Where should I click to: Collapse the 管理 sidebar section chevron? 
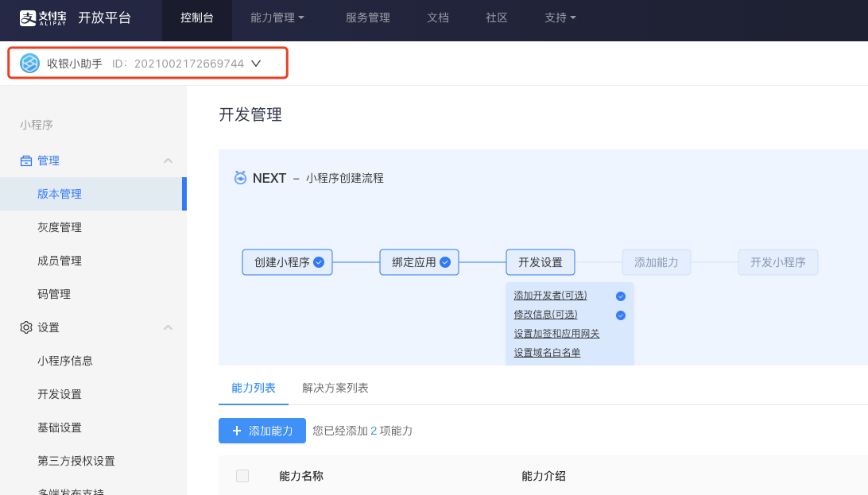tap(169, 160)
